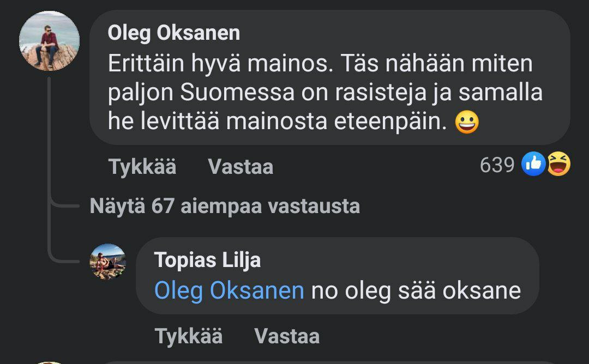Open the Oleg Oksanen author name link
Screen dimensions: 589x364
pos(173,33)
